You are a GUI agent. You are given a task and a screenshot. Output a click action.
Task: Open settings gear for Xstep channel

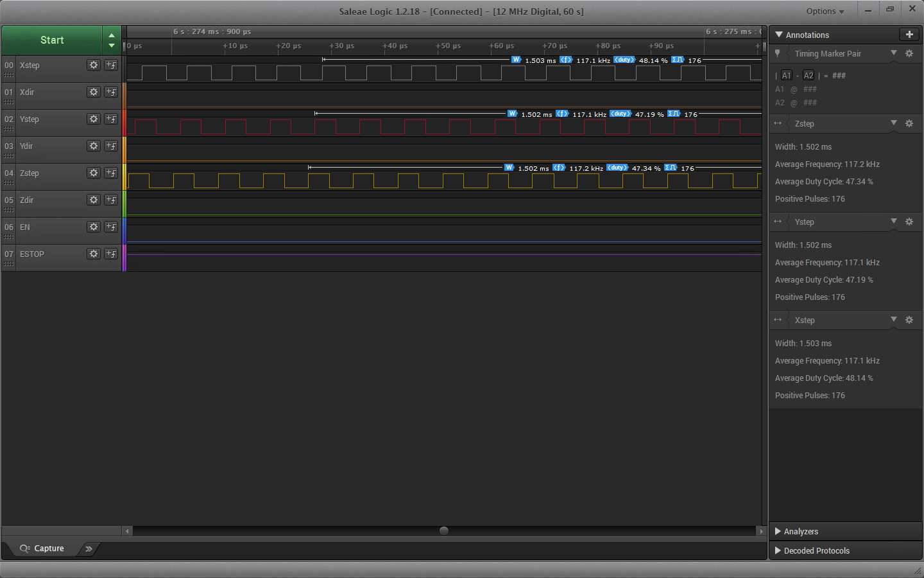click(x=94, y=65)
